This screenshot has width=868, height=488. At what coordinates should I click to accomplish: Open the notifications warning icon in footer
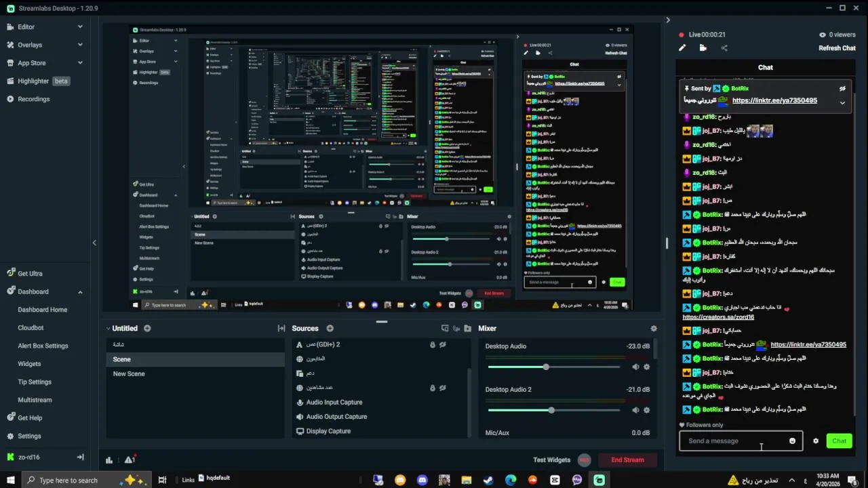click(130, 460)
